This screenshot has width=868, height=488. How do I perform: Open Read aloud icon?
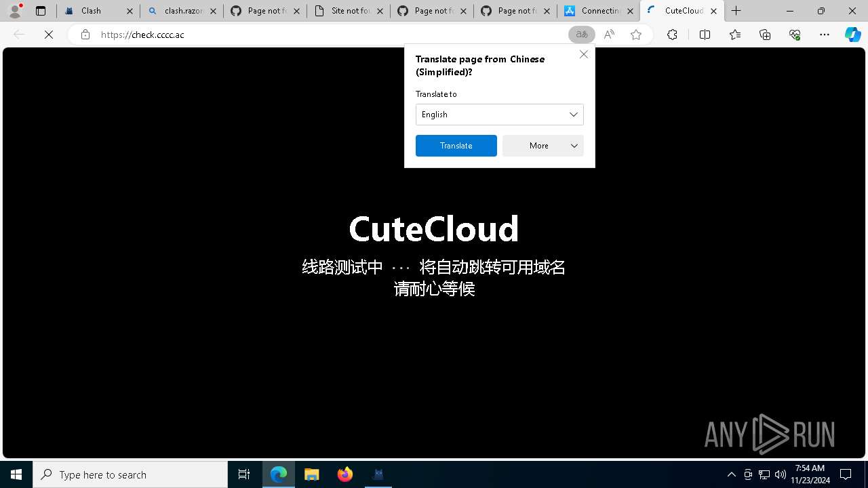[x=609, y=35]
